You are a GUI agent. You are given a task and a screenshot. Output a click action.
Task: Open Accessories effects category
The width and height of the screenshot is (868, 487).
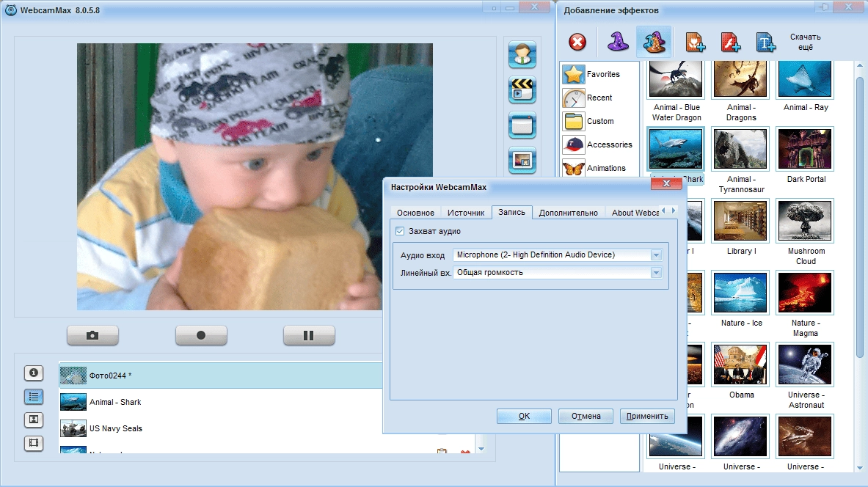pyautogui.click(x=599, y=145)
